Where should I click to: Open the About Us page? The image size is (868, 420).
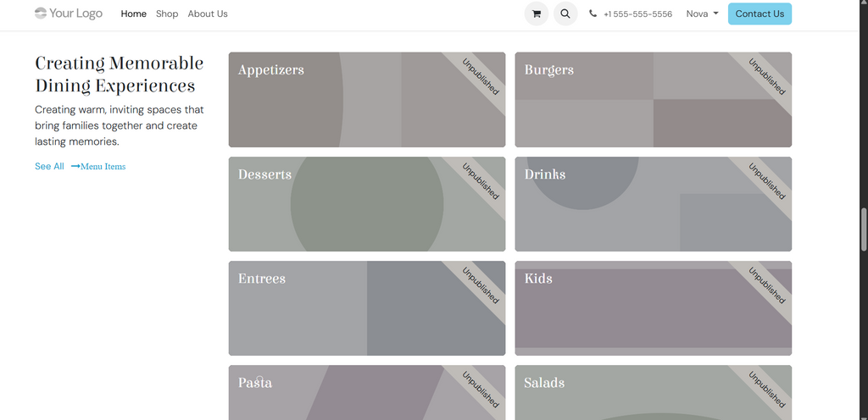coord(208,14)
